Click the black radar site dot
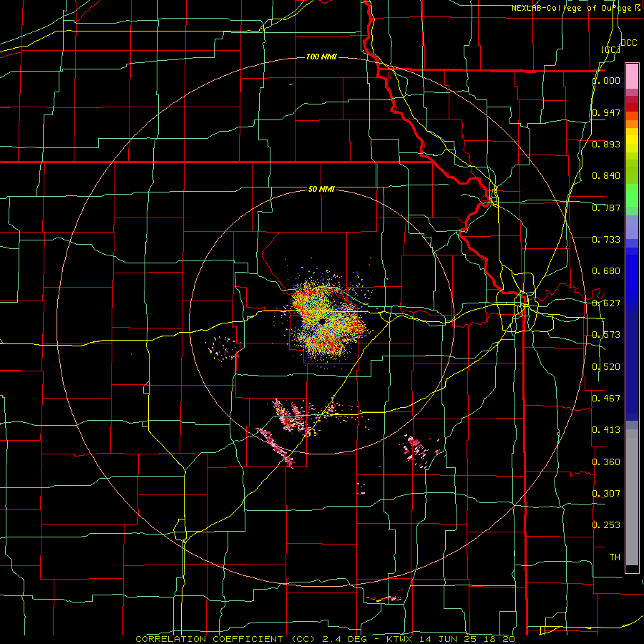The height and width of the screenshot is (644, 644). point(322,321)
